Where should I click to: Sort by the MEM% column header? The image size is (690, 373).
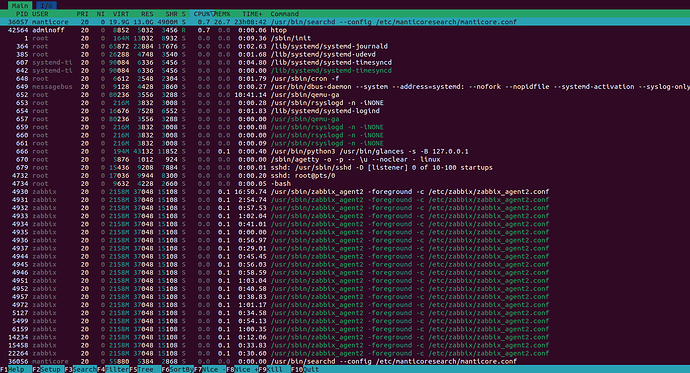point(222,14)
